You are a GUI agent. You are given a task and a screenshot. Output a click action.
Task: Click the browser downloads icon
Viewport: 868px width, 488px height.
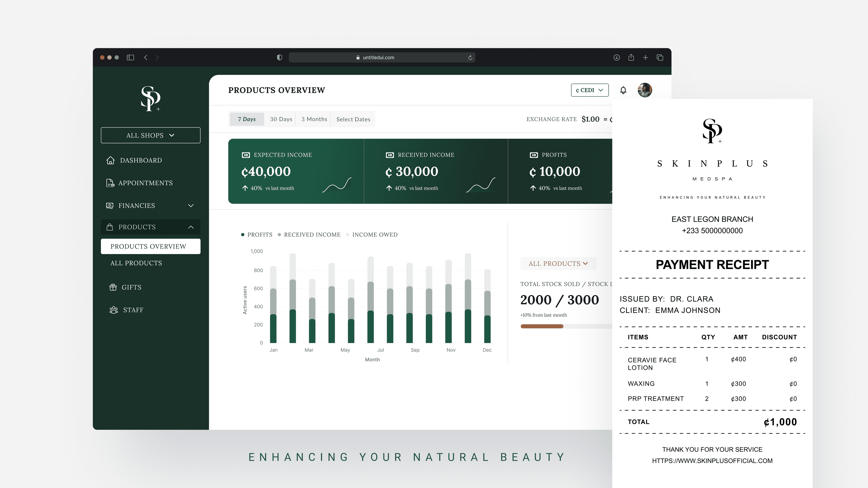click(x=617, y=58)
